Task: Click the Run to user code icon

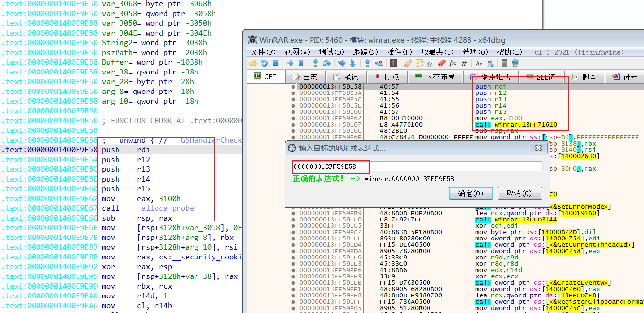Action: (379, 63)
